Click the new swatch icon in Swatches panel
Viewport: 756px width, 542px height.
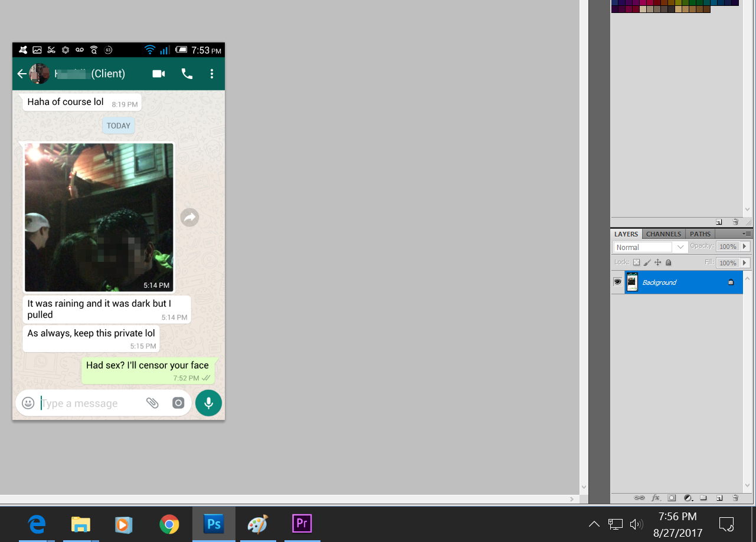[719, 222]
